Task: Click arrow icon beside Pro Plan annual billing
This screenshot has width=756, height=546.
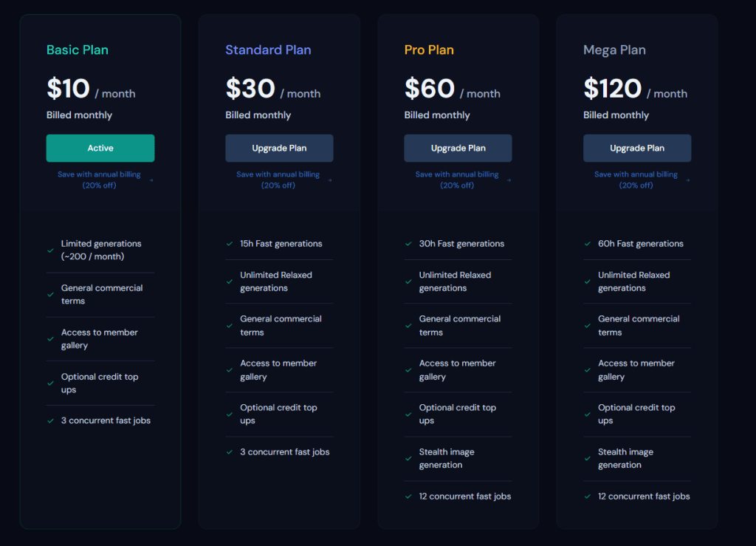Action: pos(509,180)
